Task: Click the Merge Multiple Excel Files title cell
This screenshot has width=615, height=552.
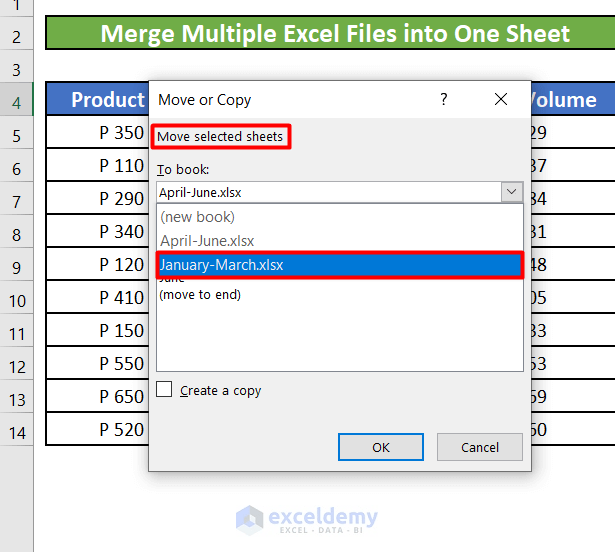Action: click(x=330, y=33)
